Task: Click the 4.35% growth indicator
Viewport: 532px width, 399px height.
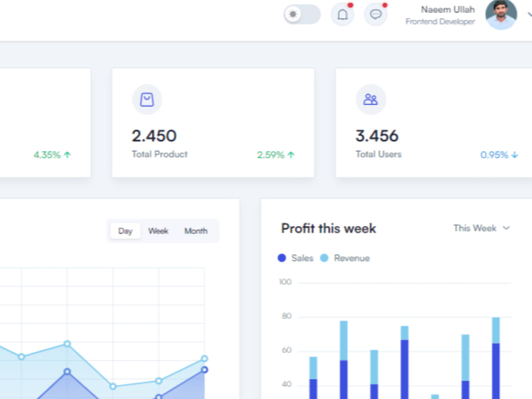Action: [52, 155]
